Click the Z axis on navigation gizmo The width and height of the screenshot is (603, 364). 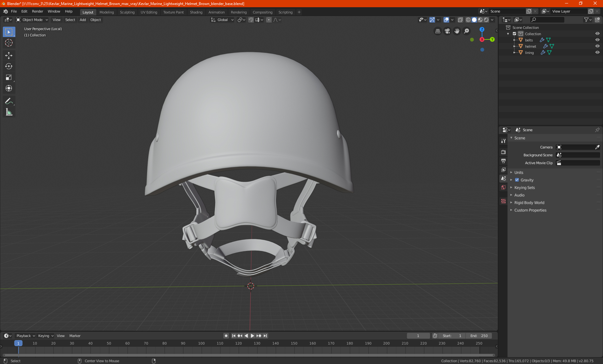[482, 29]
